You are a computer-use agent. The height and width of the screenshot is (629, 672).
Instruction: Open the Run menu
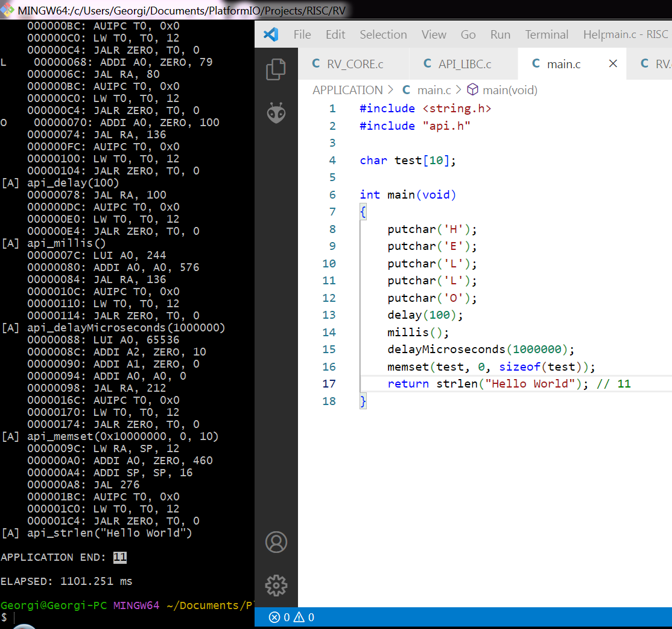click(500, 35)
